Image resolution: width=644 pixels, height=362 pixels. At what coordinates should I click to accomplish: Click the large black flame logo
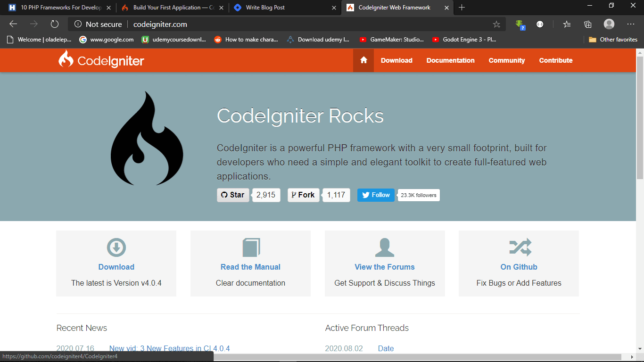pyautogui.click(x=147, y=139)
